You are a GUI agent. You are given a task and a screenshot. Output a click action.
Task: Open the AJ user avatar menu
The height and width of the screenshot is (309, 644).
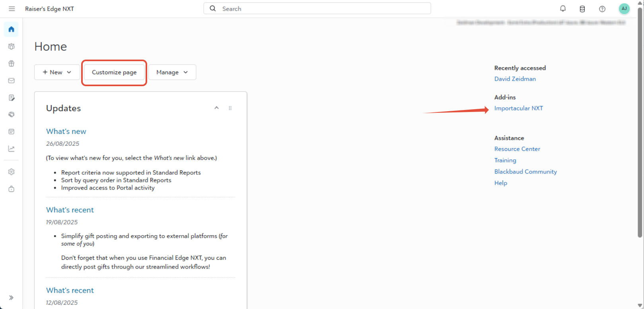[624, 9]
